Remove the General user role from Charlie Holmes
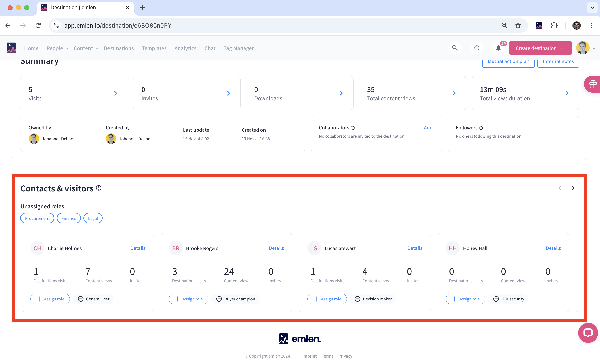Viewport: 600px width, 364px height. [81, 299]
